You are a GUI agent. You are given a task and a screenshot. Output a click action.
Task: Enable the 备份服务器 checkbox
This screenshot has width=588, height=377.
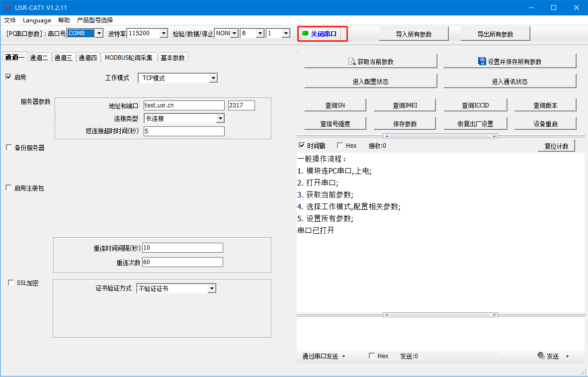8,147
